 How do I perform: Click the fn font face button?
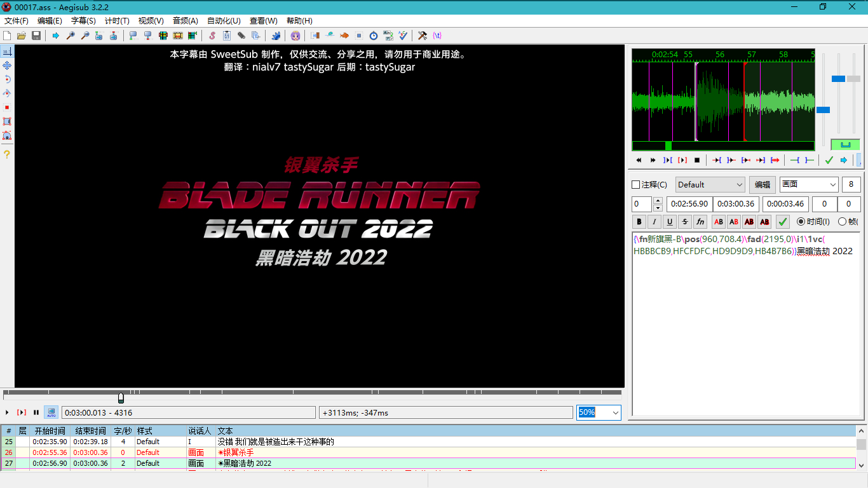(700, 222)
